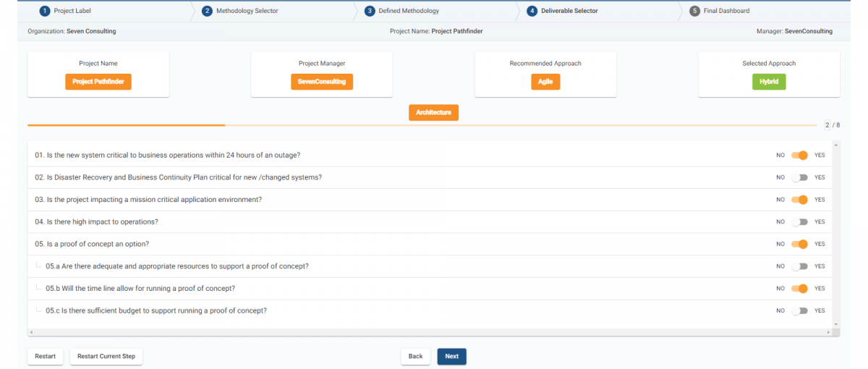Image resolution: width=868 pixels, height=369 pixels.
Task: Toggle question 05.a adequate resources switch
Action: pyautogui.click(x=799, y=266)
